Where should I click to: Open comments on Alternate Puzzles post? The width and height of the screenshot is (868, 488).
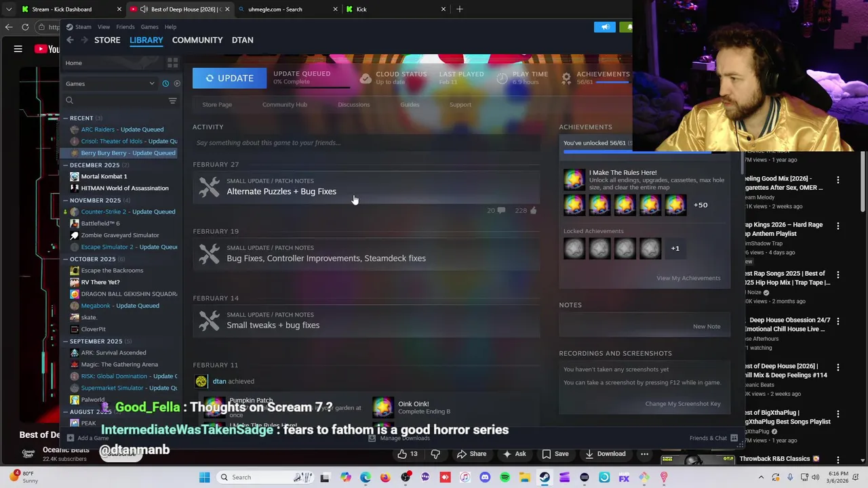pos(501,211)
